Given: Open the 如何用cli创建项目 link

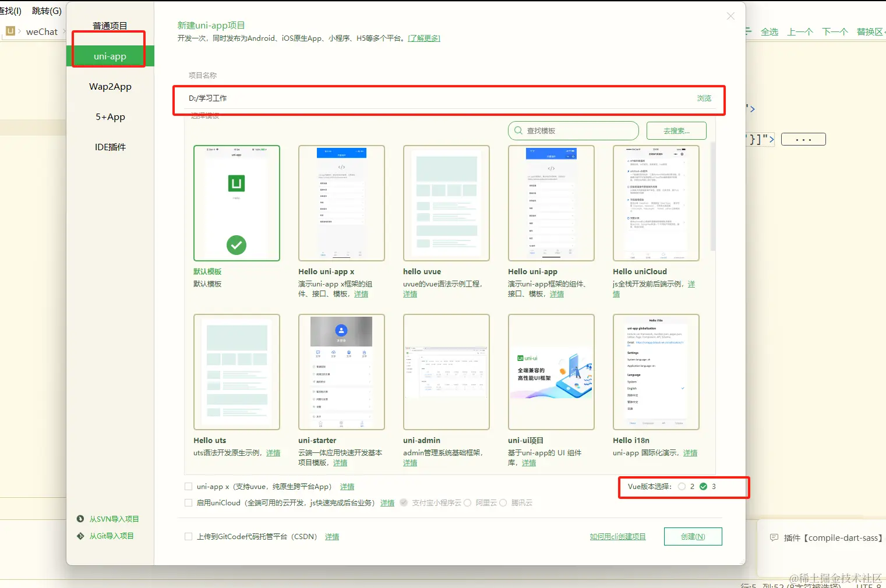Looking at the screenshot, I should click(617, 537).
